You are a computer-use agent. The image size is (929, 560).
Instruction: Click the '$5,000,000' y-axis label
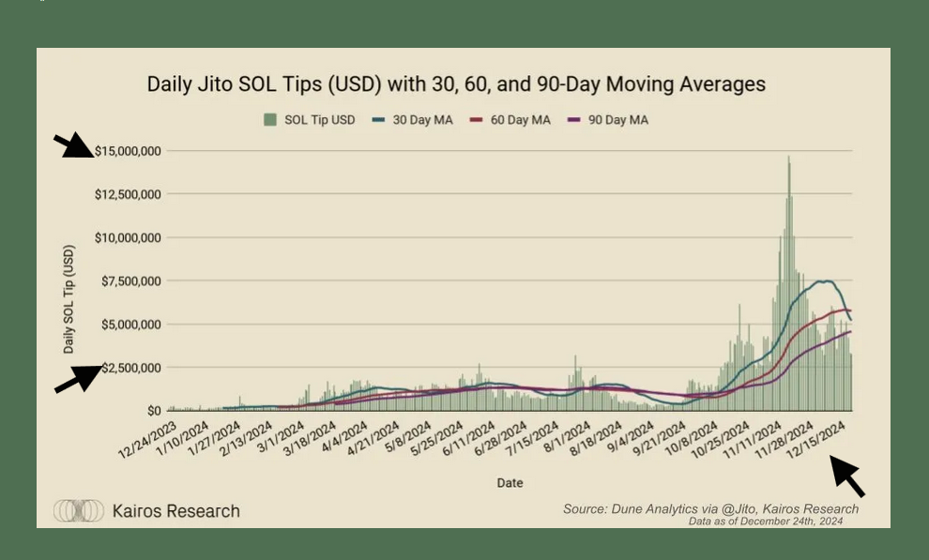click(x=131, y=325)
